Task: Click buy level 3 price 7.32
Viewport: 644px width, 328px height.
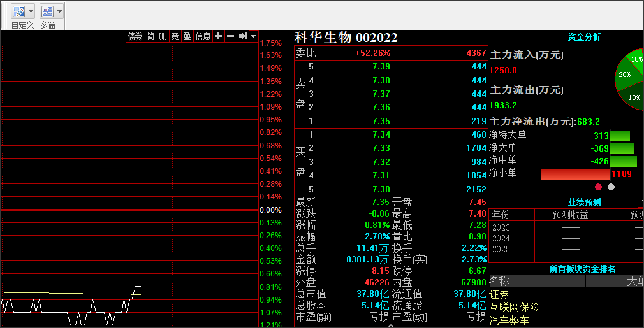Action: point(381,162)
